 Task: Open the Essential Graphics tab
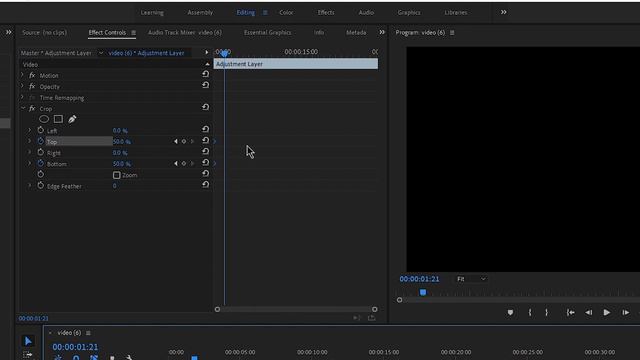point(267,33)
